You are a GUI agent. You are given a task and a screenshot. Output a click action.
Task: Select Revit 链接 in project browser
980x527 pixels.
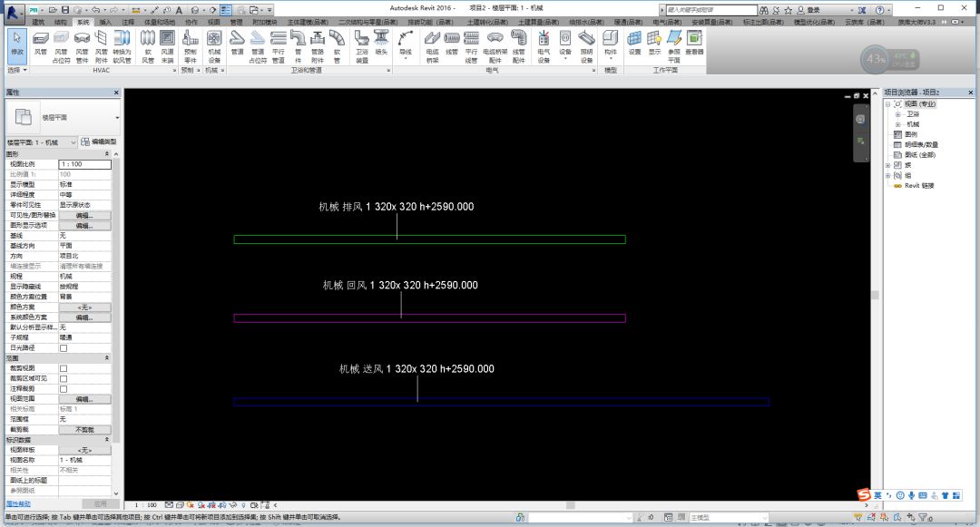tap(918, 185)
